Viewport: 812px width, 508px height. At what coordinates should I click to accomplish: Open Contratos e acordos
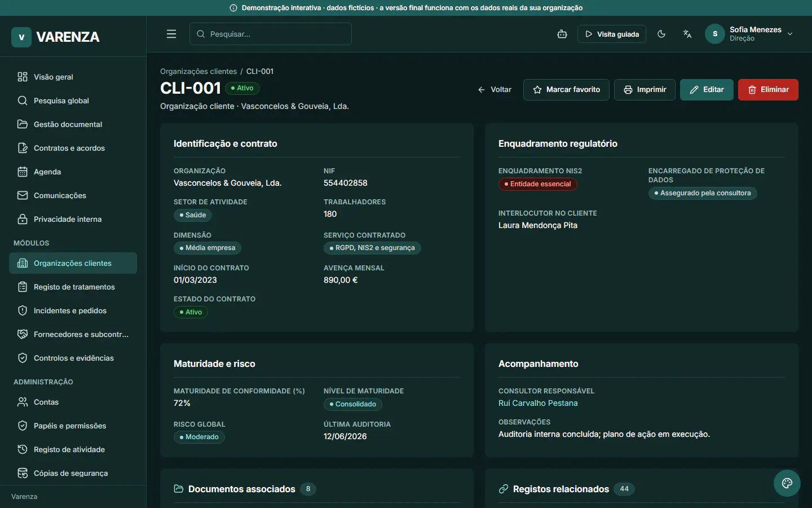pos(73,148)
